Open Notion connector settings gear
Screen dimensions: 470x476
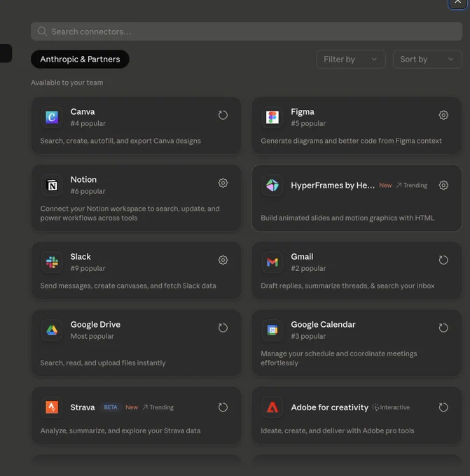(x=223, y=183)
